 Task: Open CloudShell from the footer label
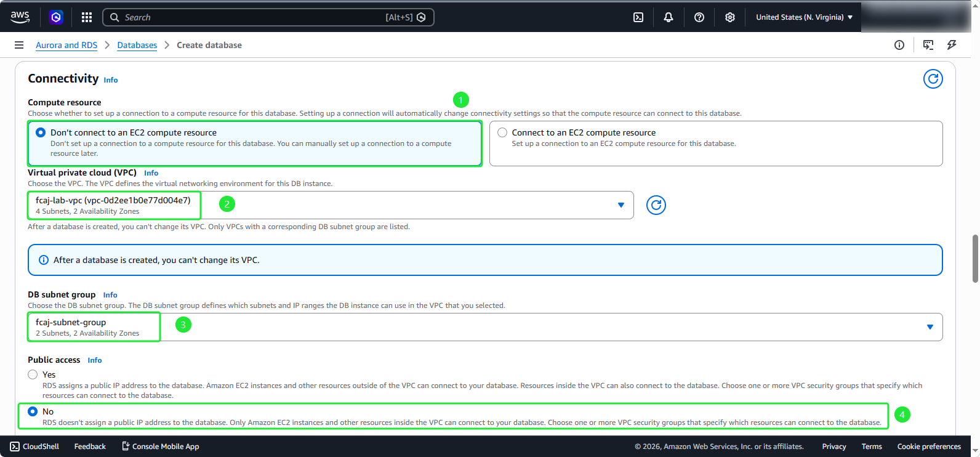41,447
